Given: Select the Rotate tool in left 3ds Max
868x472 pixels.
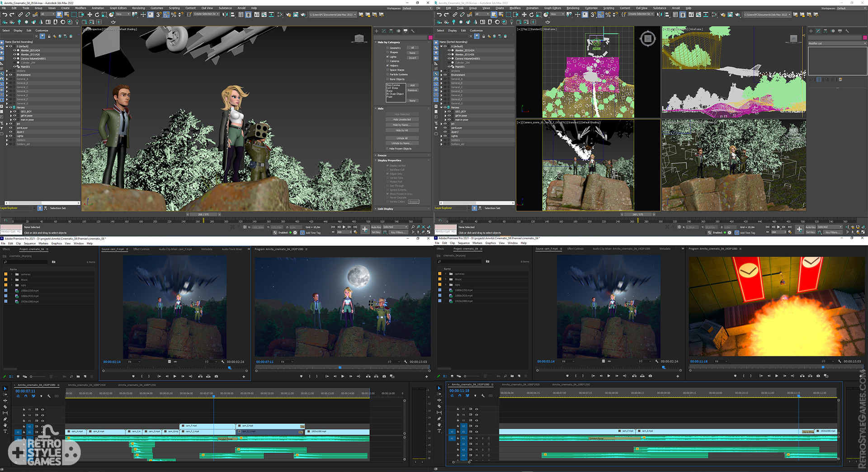Looking at the screenshot, I should pos(97,14).
